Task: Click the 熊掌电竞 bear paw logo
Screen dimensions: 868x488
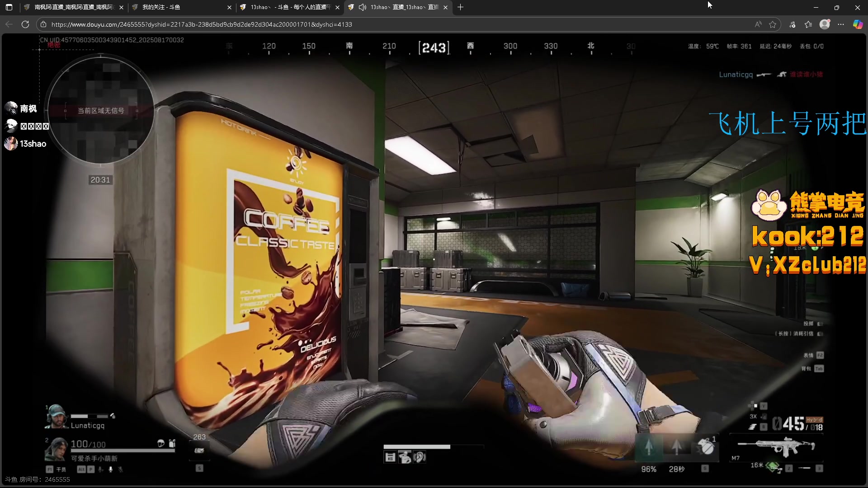Action: point(769,206)
